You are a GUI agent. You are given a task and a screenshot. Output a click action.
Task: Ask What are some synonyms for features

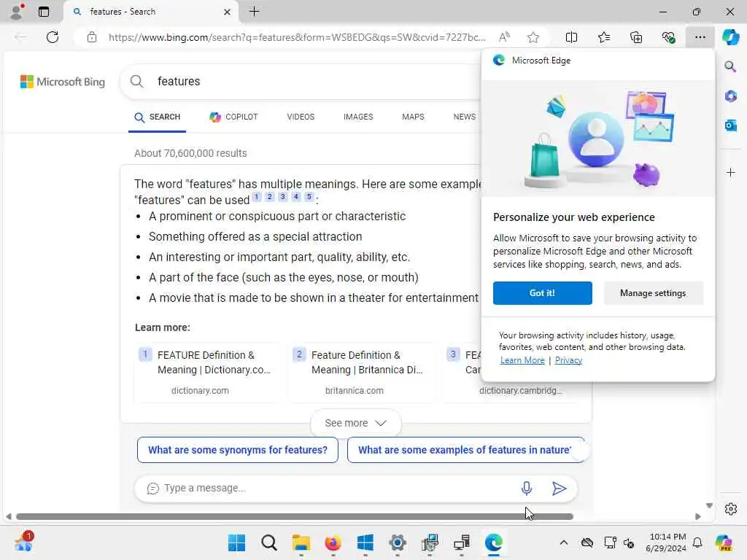pyautogui.click(x=238, y=450)
